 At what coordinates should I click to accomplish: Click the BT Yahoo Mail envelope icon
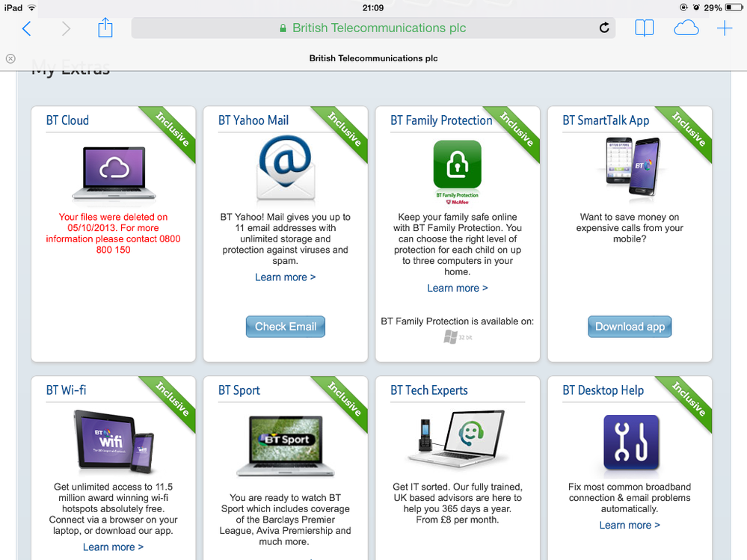pos(286,167)
